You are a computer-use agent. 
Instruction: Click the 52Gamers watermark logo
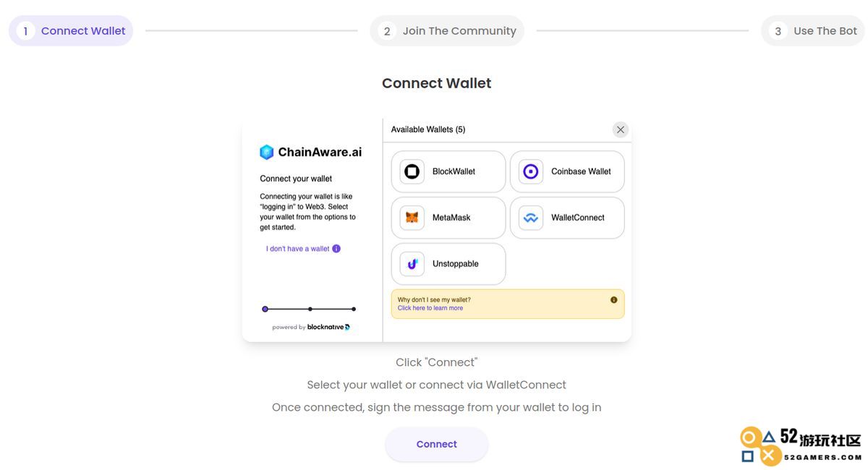pyautogui.click(x=801, y=445)
